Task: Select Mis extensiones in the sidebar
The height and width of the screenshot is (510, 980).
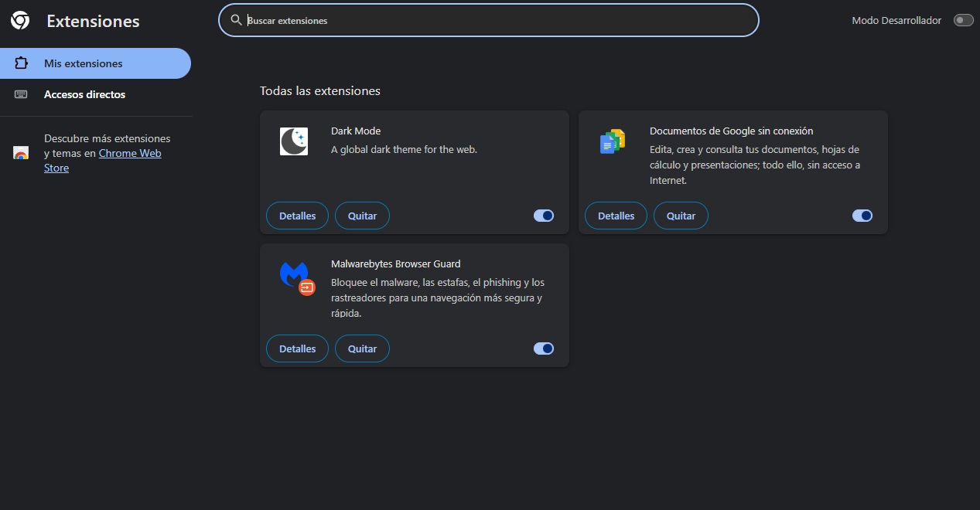Action: pos(84,63)
